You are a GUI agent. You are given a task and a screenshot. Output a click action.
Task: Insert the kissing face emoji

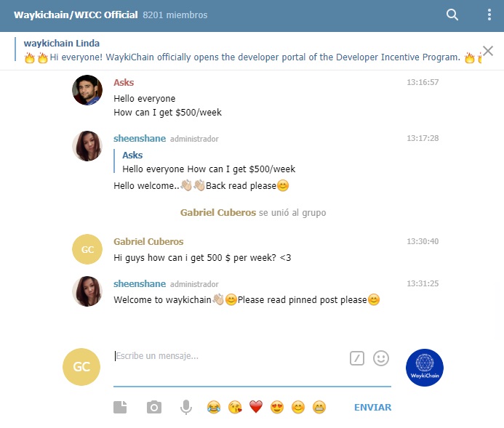point(235,407)
